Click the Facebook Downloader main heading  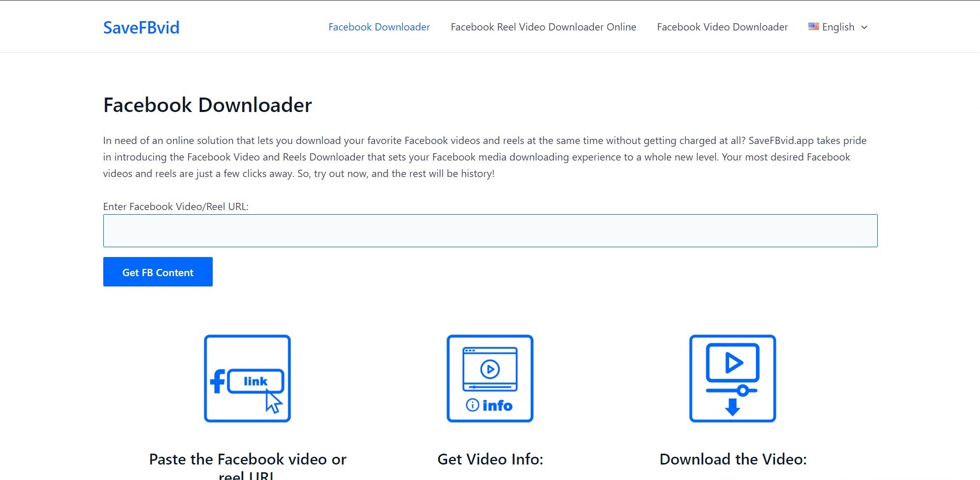[208, 105]
